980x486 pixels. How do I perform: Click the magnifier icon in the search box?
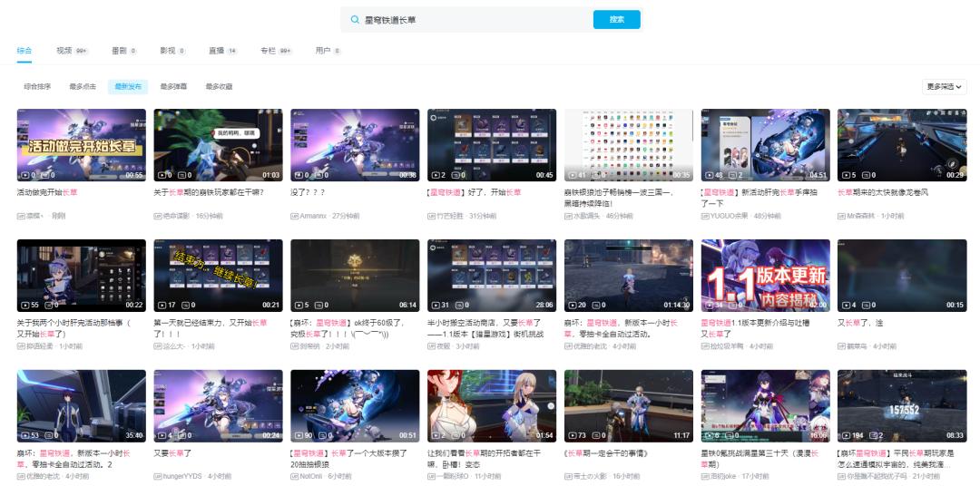click(x=355, y=19)
